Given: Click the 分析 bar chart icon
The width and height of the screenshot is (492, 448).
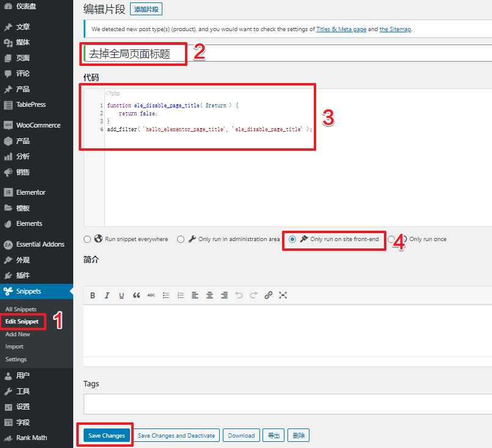Looking at the screenshot, I should [x=8, y=156].
